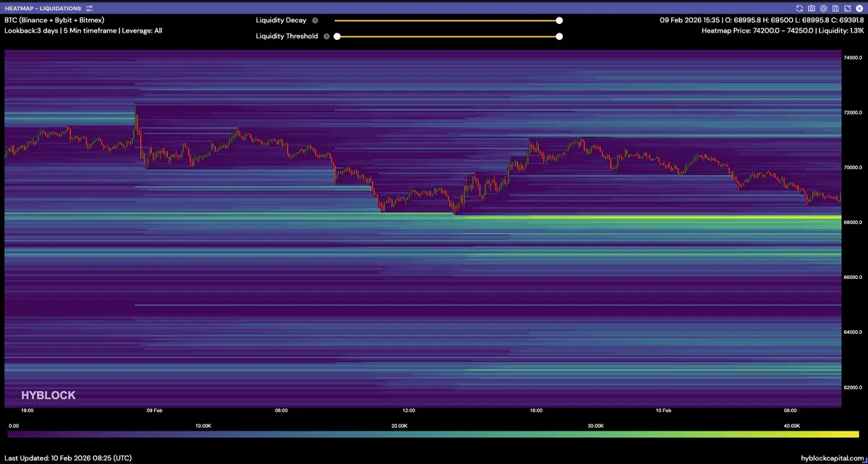
Task: Close the heatmap panel
Action: pos(858,7)
